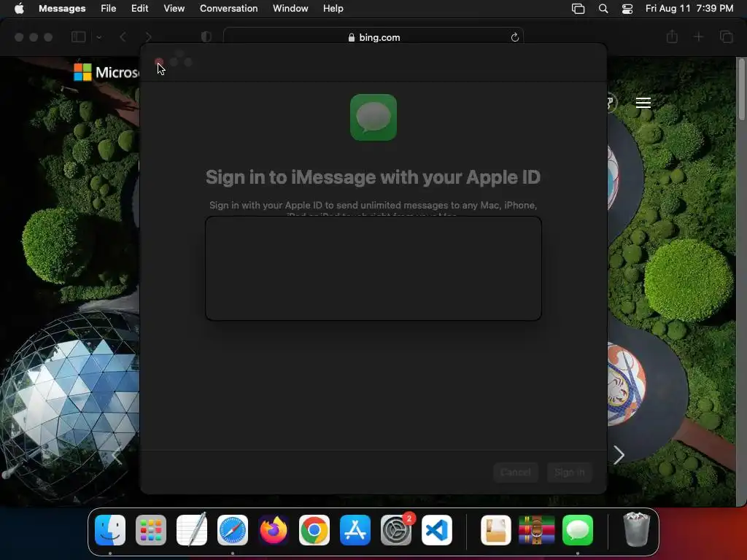747x560 pixels.
Task: Open Google Chrome from the Dock
Action: click(314, 530)
